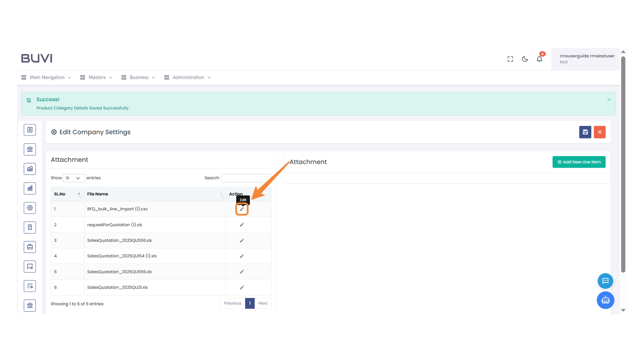Click the edit pencil for RFQ_bulk_line_import file

point(242,209)
